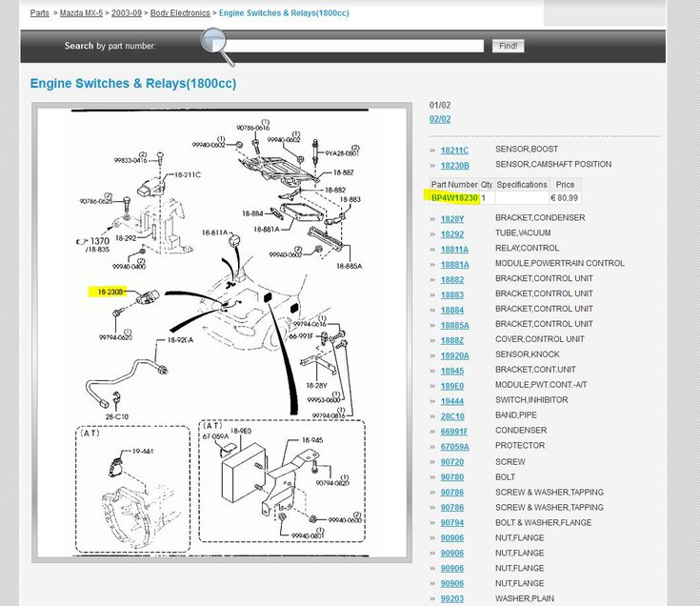Open part 18883 bracket link

click(x=452, y=295)
